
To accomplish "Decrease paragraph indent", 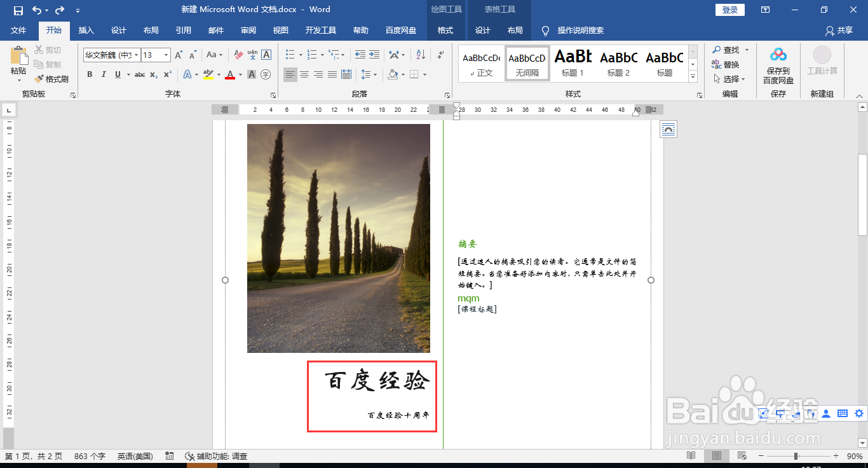I will pos(360,55).
